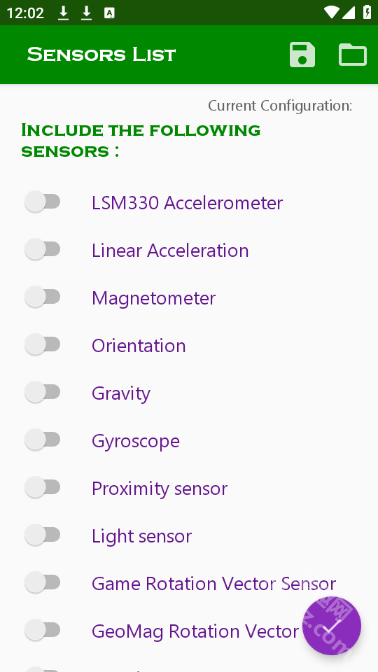
Task: Tap the first download arrow in the status bar
Action: click(x=63, y=13)
